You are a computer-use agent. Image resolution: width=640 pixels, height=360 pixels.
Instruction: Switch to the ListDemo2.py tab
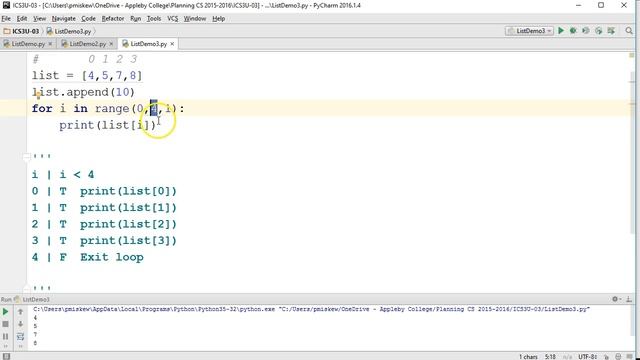pyautogui.click(x=87, y=44)
